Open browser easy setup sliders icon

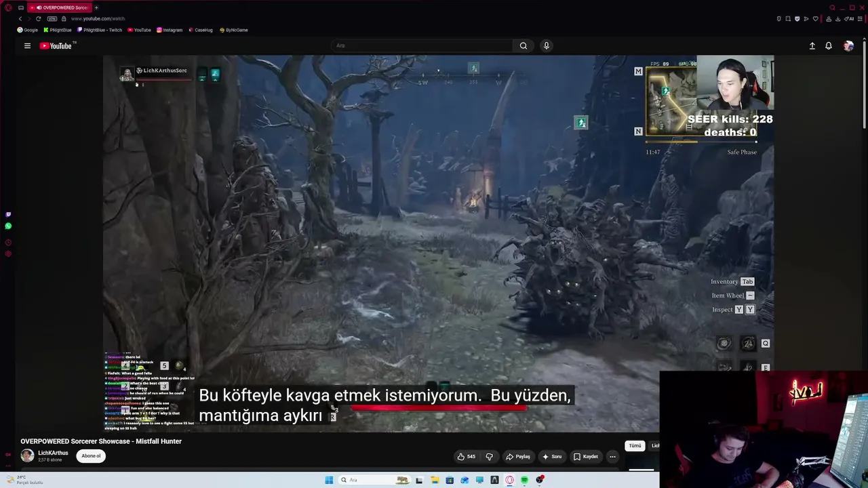click(860, 18)
